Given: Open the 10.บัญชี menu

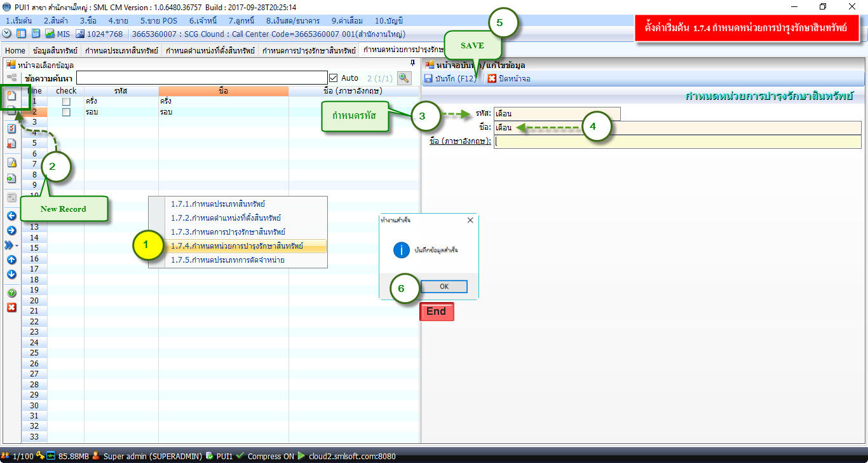Looking at the screenshot, I should [389, 21].
